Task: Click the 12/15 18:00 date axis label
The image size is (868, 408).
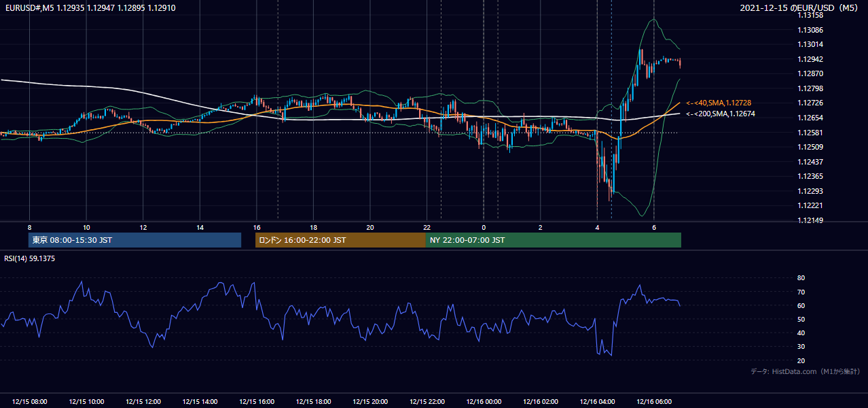Action: coord(313,402)
